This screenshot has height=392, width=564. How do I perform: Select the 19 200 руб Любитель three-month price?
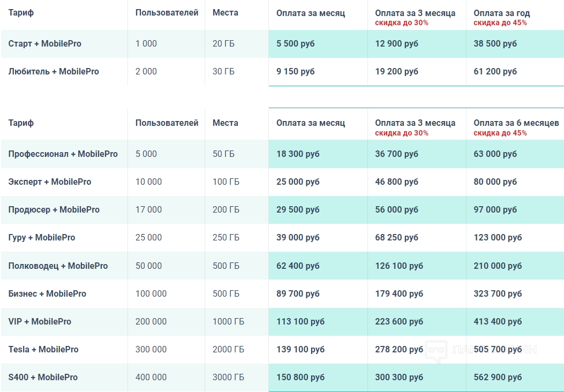click(x=396, y=72)
